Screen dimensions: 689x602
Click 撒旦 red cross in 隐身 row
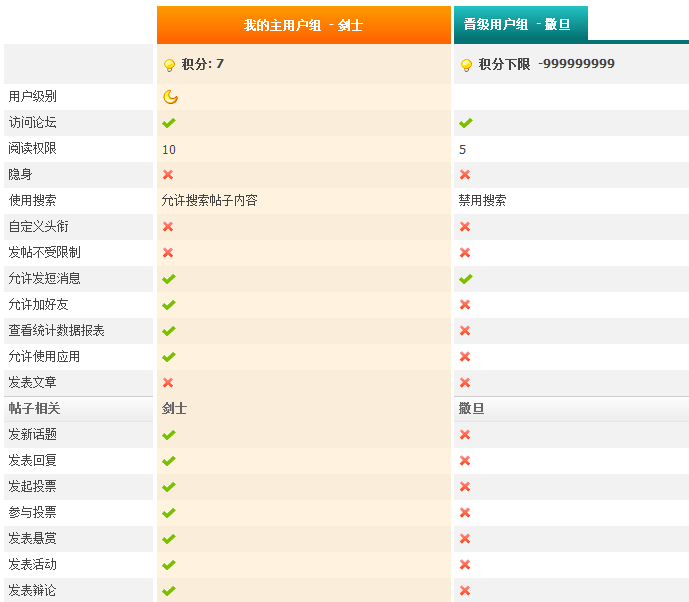(465, 175)
